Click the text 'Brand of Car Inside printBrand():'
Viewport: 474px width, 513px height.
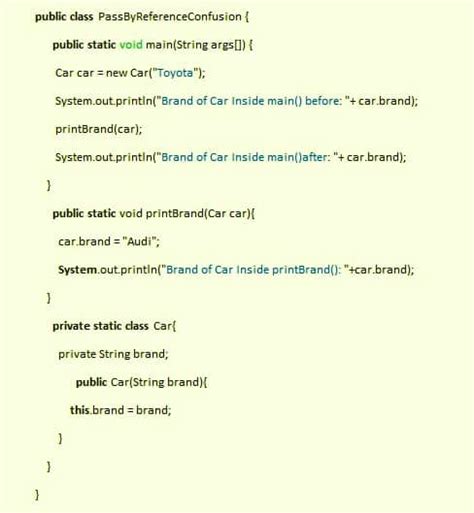(x=254, y=269)
